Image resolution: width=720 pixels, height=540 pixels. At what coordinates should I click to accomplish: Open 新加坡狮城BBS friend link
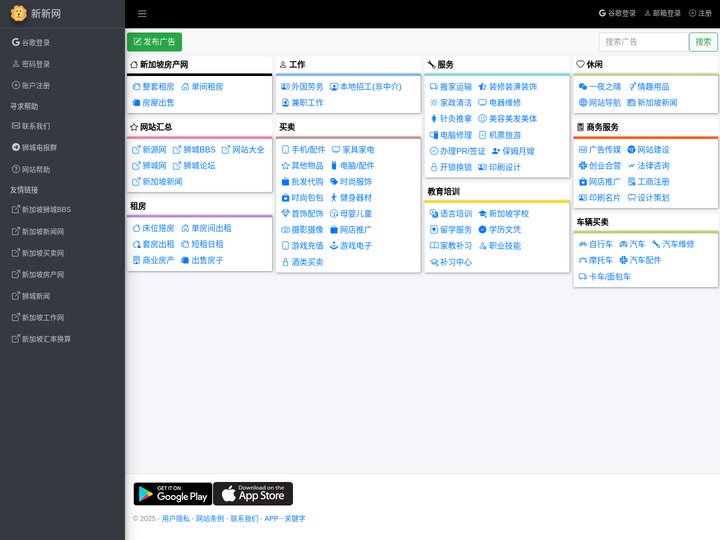(x=41, y=209)
